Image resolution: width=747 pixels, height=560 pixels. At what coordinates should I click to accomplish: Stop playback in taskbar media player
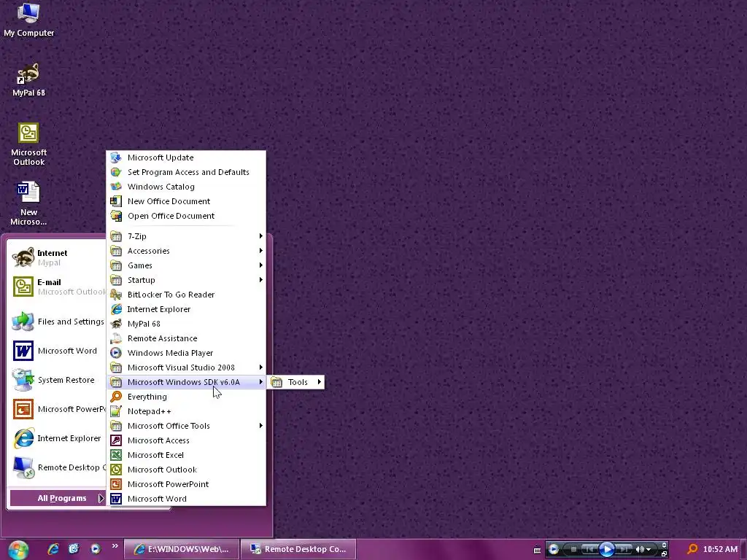pyautogui.click(x=573, y=549)
